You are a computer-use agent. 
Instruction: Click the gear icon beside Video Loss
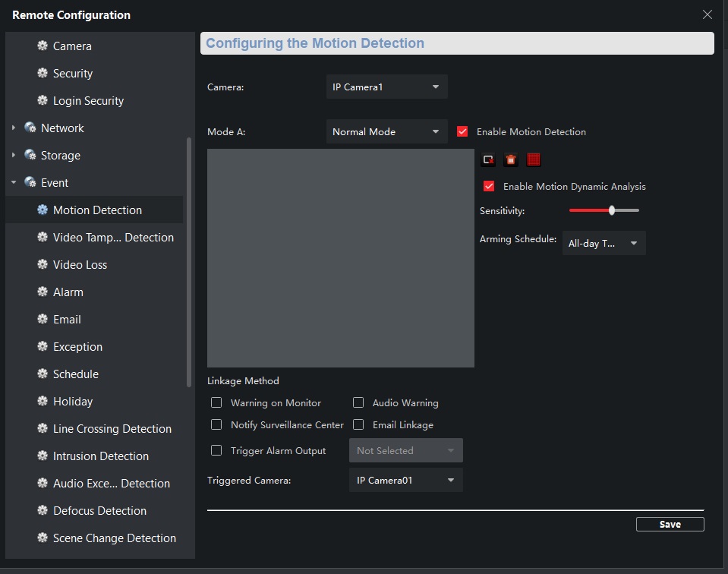43,265
